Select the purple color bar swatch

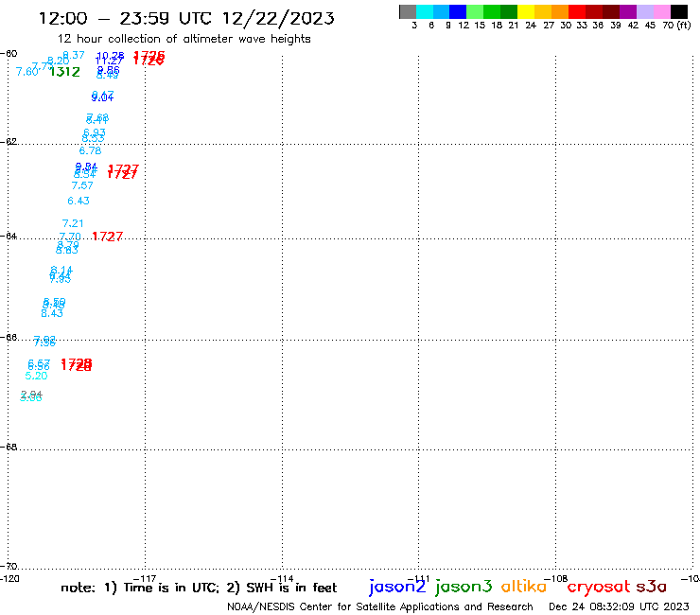(x=628, y=11)
